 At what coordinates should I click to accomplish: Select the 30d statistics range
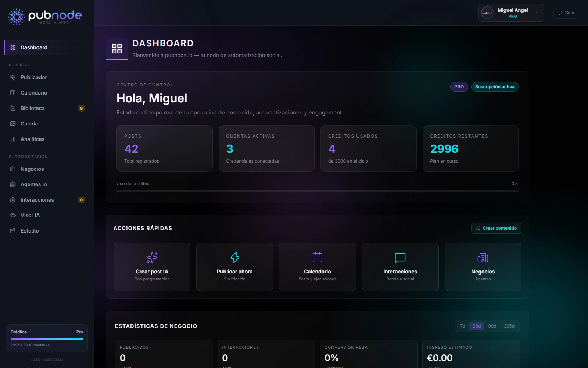(x=477, y=326)
